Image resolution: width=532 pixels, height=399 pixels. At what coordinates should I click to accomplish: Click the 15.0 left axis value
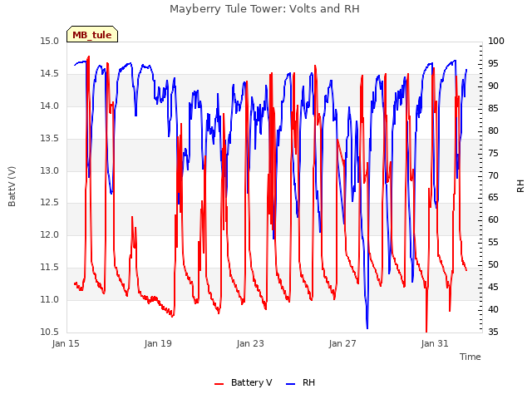tap(50, 42)
